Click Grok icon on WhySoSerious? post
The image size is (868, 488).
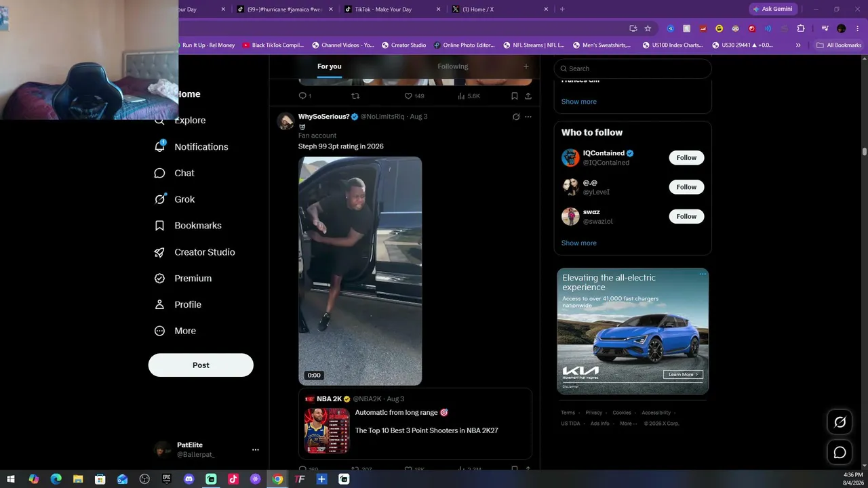coord(516,117)
